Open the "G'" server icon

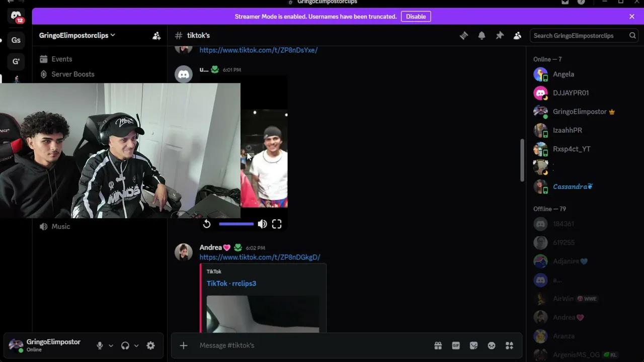pos(16,61)
